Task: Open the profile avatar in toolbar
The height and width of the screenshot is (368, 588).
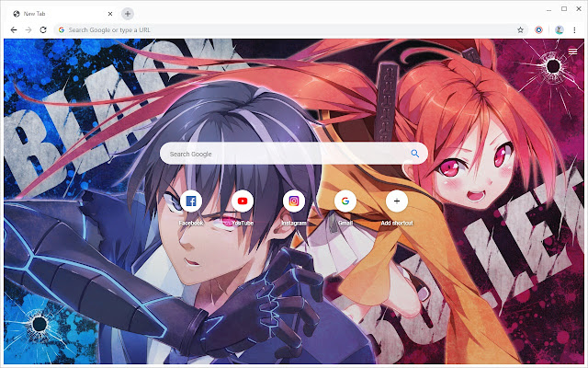Action: (560, 30)
